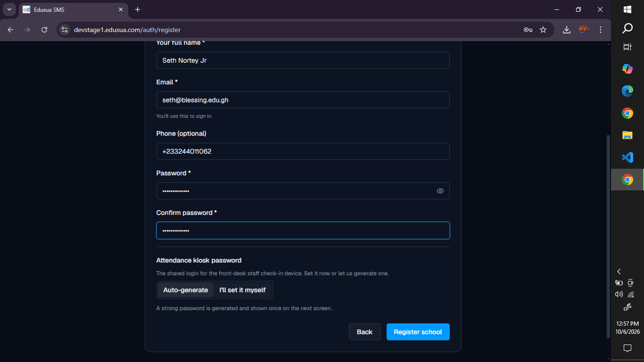Click the page vertical scrollbar

(608, 236)
